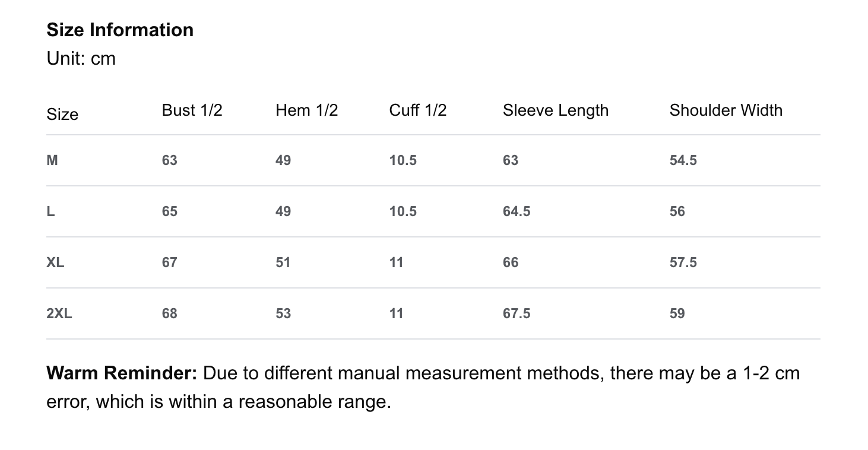
Task: Select bust value 67 in XL row
Action: (169, 262)
